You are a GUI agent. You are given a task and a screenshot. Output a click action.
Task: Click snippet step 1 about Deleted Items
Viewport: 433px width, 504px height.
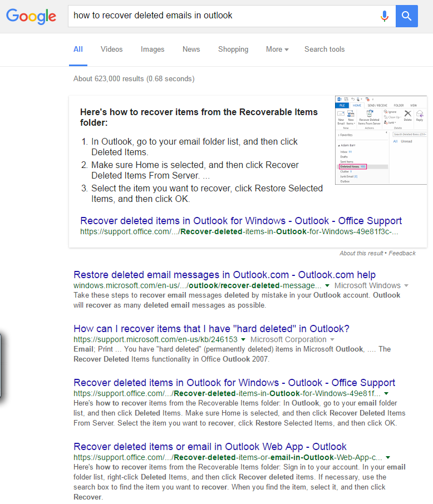pyautogui.click(x=194, y=147)
